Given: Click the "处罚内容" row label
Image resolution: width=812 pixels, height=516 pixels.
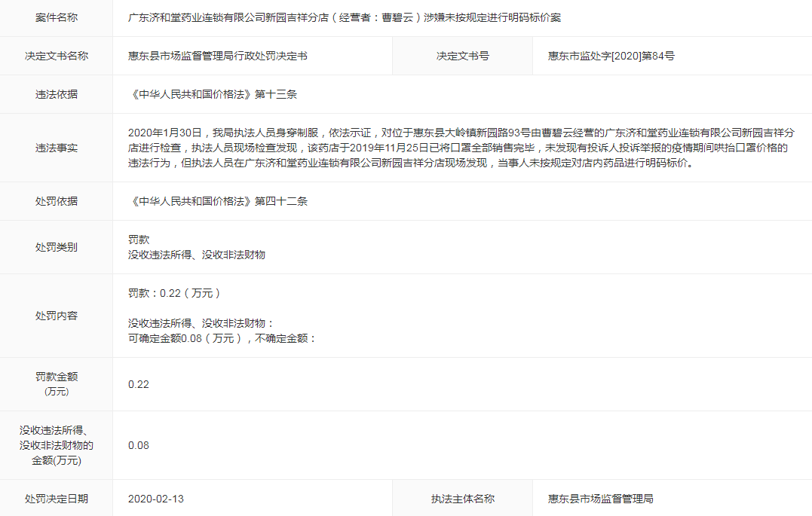Looking at the screenshot, I should 57,316.
